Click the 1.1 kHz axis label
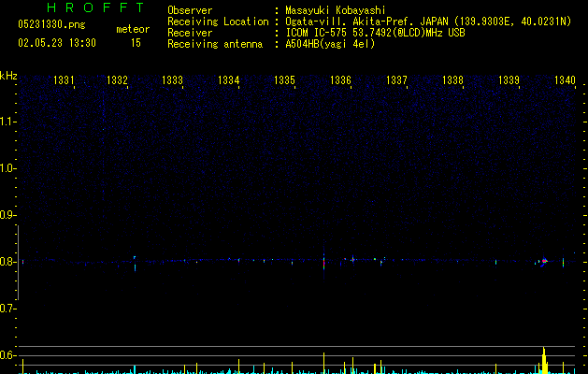 click(7, 122)
